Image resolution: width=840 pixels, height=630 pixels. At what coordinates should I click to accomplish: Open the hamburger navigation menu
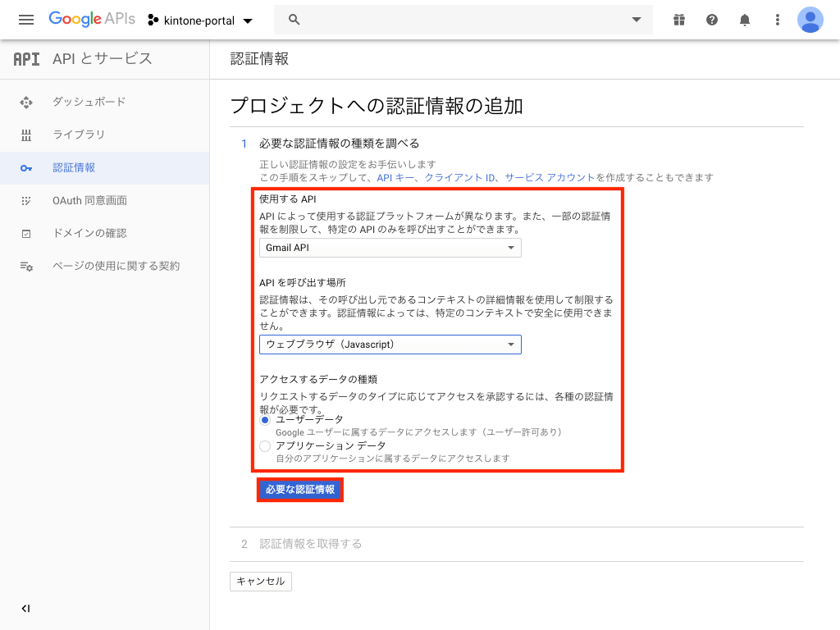(x=26, y=20)
